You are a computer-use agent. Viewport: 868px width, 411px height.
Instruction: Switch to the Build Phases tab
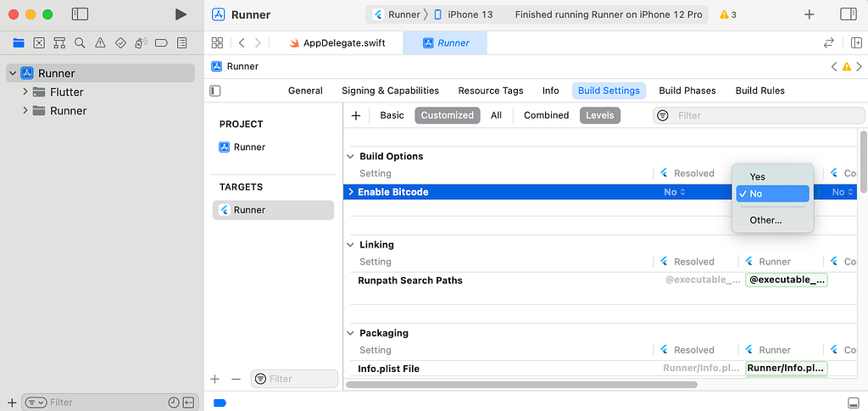pyautogui.click(x=687, y=91)
